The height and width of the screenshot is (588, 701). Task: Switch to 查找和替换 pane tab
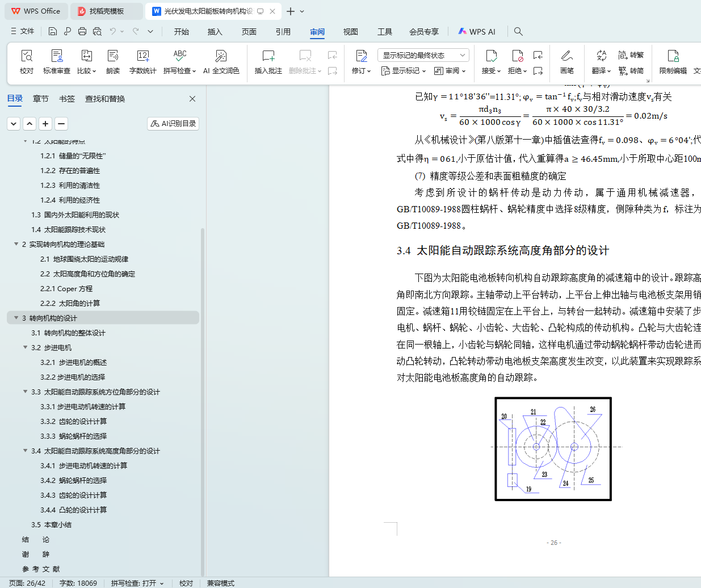pyautogui.click(x=105, y=99)
